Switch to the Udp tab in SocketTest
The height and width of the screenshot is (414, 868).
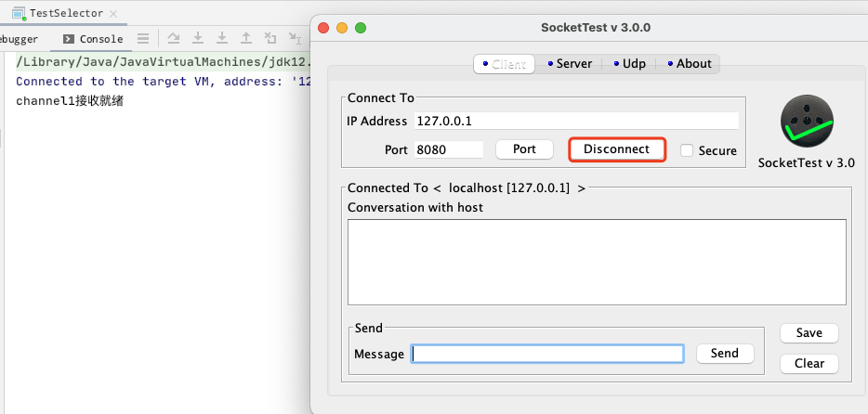point(629,63)
